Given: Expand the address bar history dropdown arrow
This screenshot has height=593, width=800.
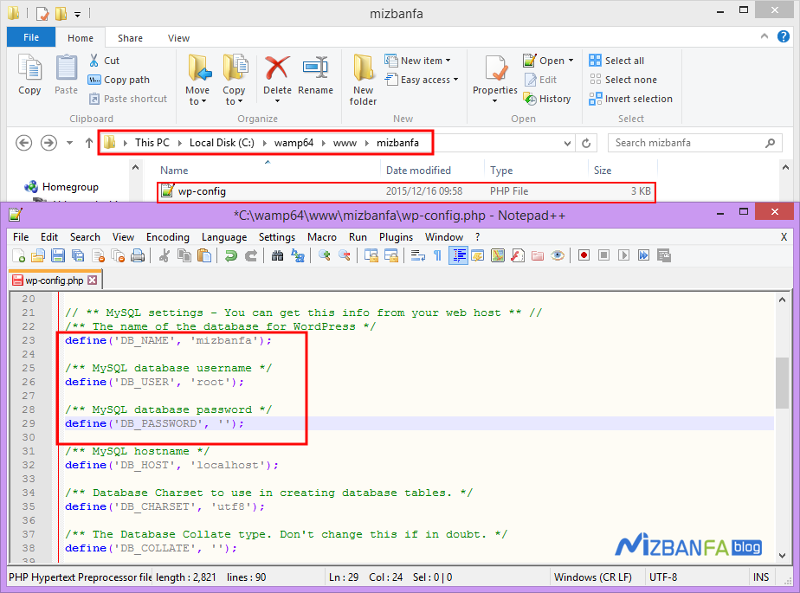Looking at the screenshot, I should pyautogui.click(x=567, y=143).
